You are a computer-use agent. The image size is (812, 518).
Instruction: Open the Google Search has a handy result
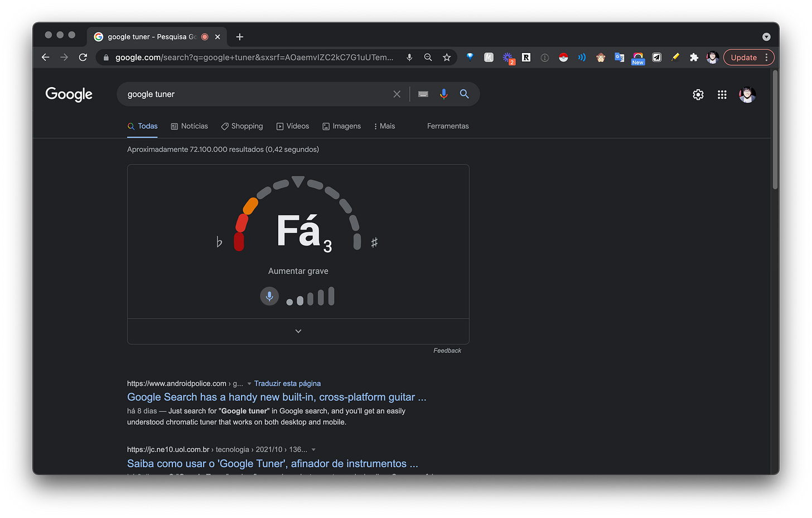click(x=277, y=397)
